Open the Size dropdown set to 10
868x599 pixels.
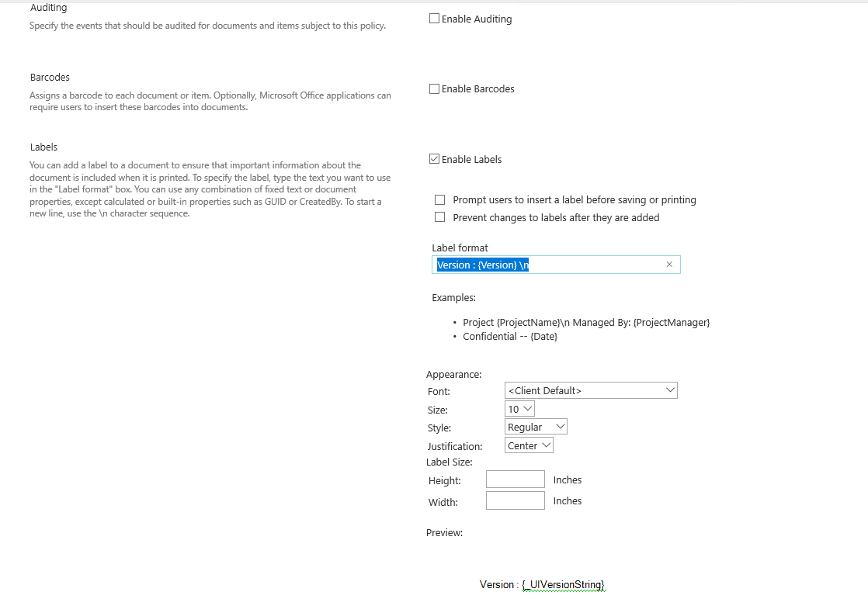[x=519, y=409]
